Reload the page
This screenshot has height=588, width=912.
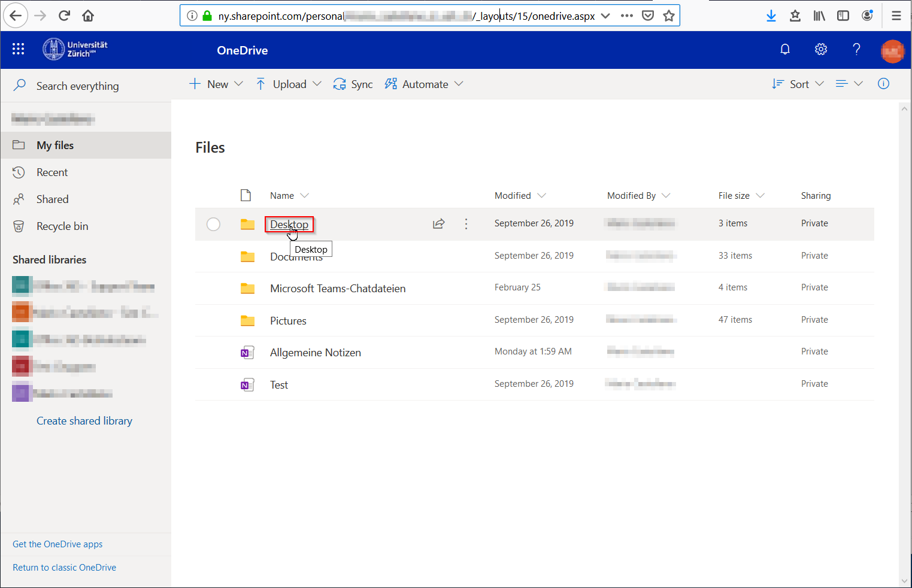(x=64, y=16)
